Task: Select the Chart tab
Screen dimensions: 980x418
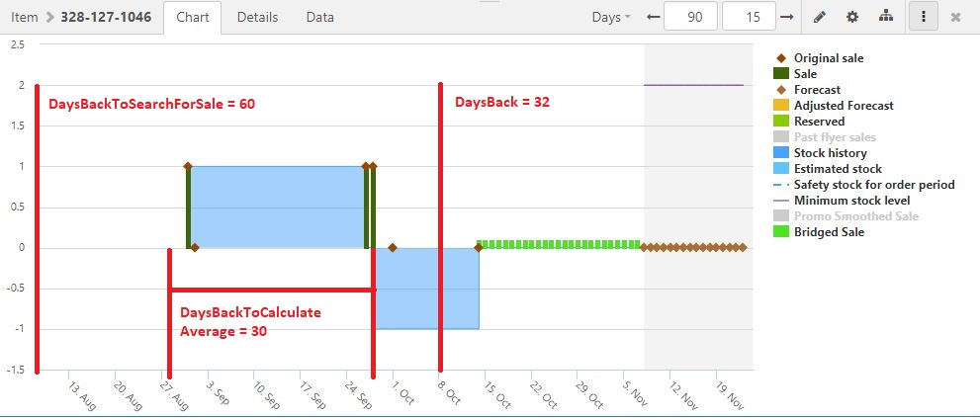Action: click(192, 17)
